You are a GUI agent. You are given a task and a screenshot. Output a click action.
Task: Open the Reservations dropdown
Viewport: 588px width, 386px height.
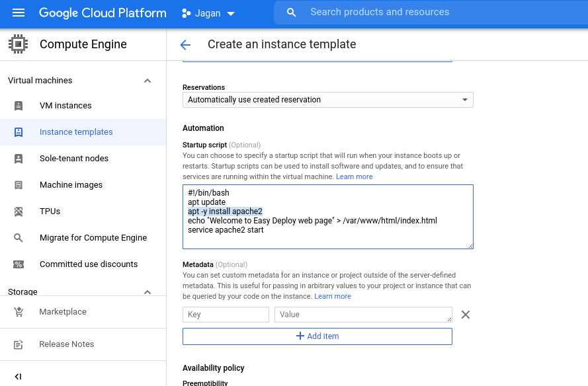pos(328,100)
